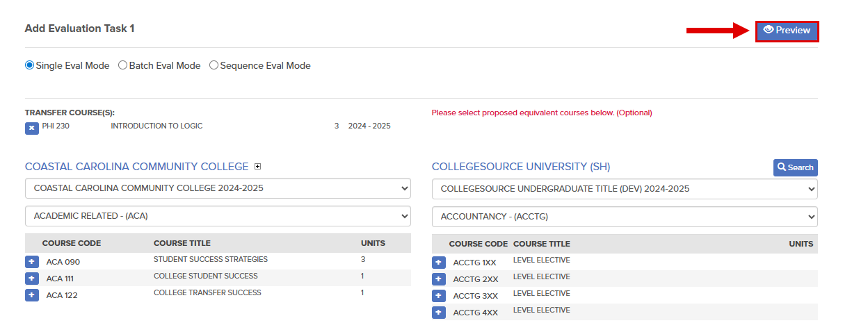Select Single Eval Mode radio option
The image size is (868, 323).
pyautogui.click(x=30, y=65)
